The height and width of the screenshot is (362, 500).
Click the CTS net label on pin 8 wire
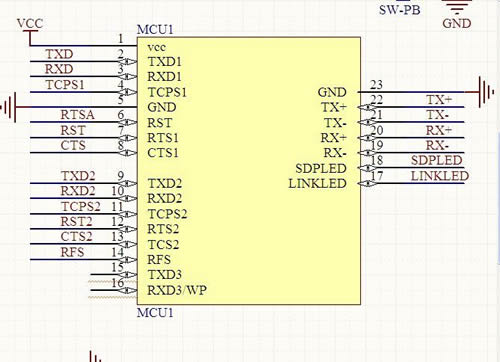[73, 145]
